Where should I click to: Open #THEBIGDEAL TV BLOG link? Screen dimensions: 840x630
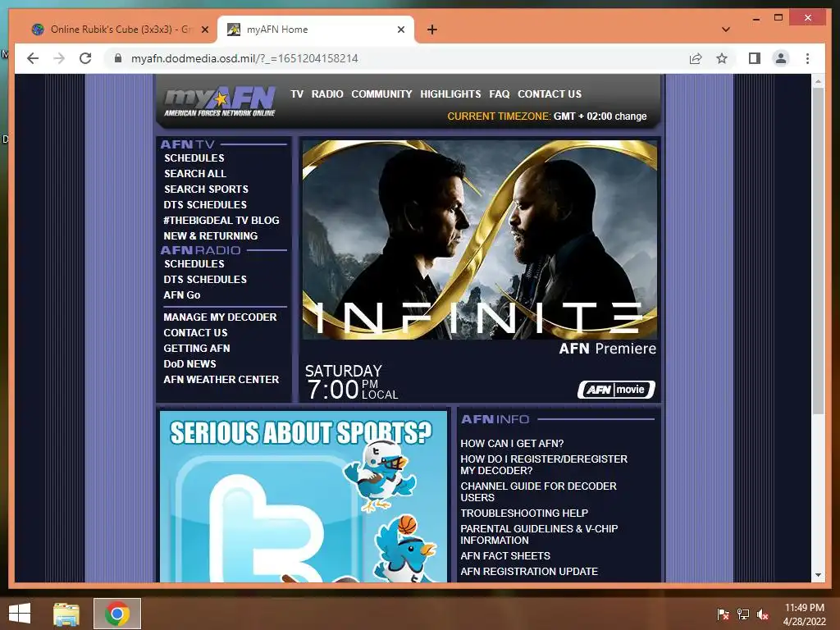(x=221, y=220)
